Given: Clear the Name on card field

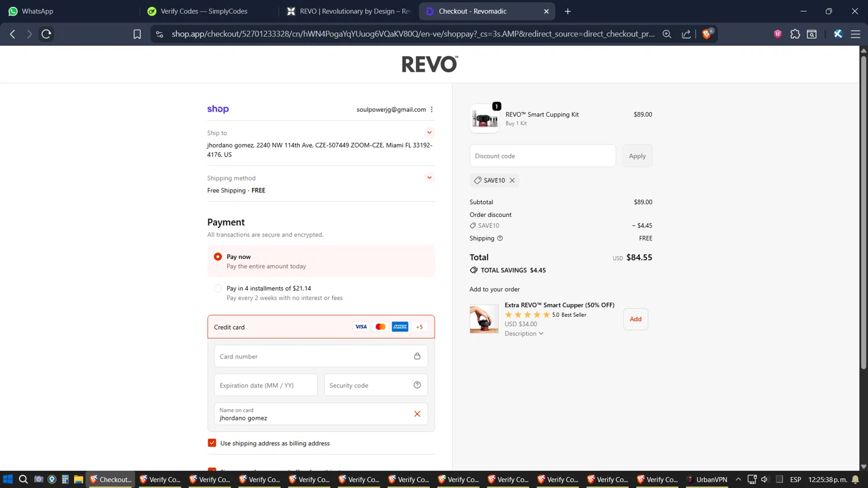Looking at the screenshot, I should coord(417,414).
